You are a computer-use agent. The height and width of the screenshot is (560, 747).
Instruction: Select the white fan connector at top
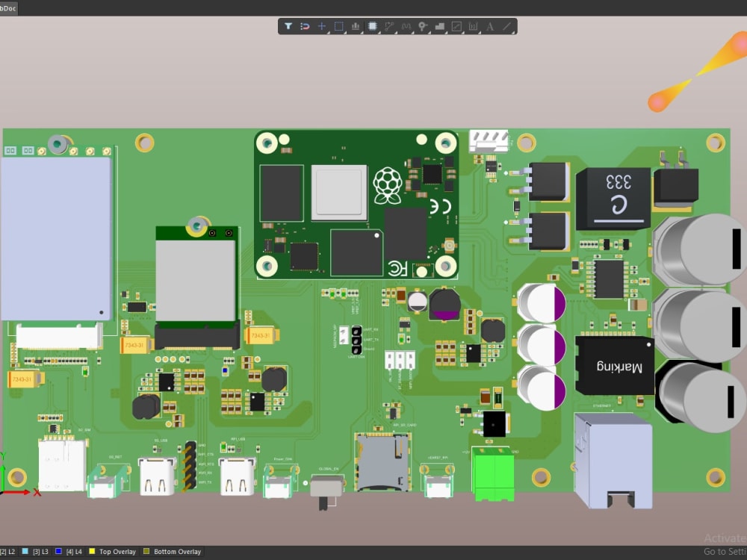[489, 141]
